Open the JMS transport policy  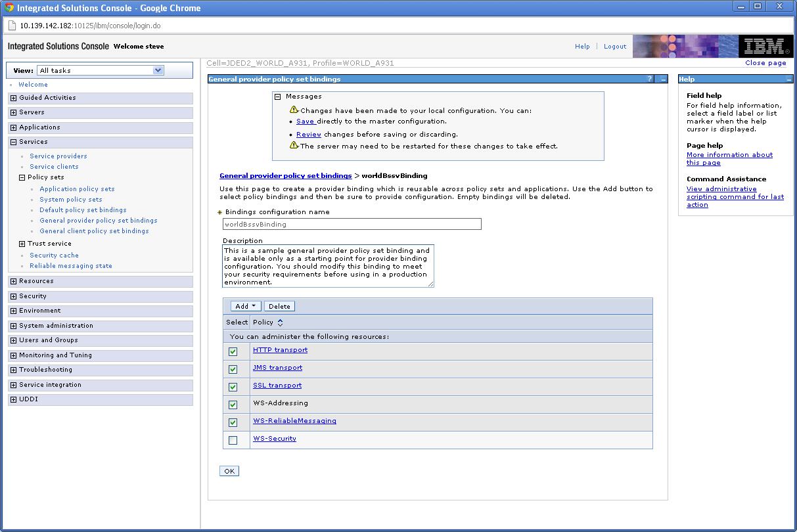click(277, 368)
